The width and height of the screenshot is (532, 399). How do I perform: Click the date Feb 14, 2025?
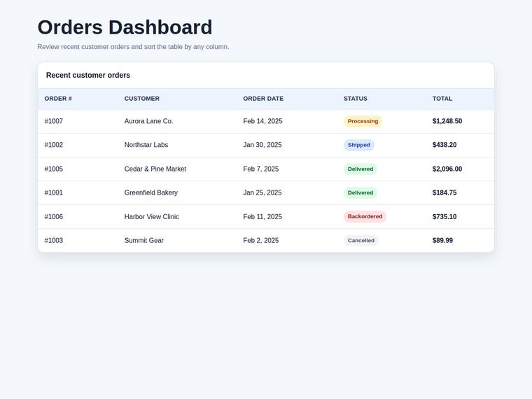coord(262,121)
